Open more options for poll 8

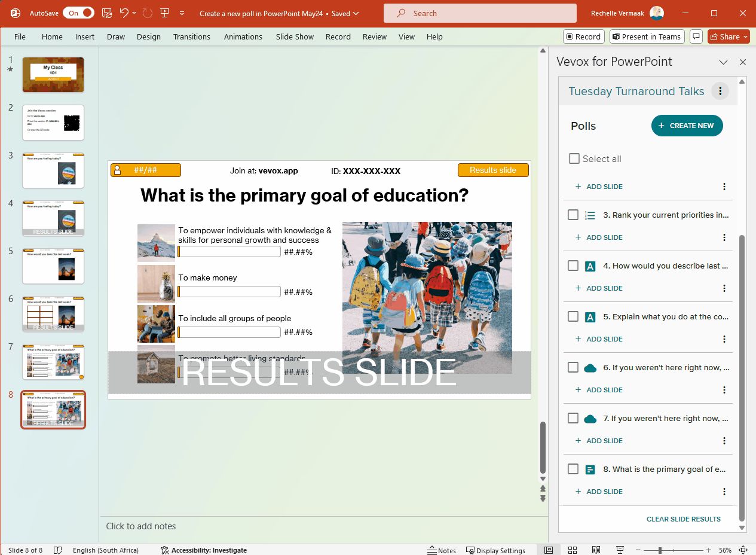click(724, 492)
